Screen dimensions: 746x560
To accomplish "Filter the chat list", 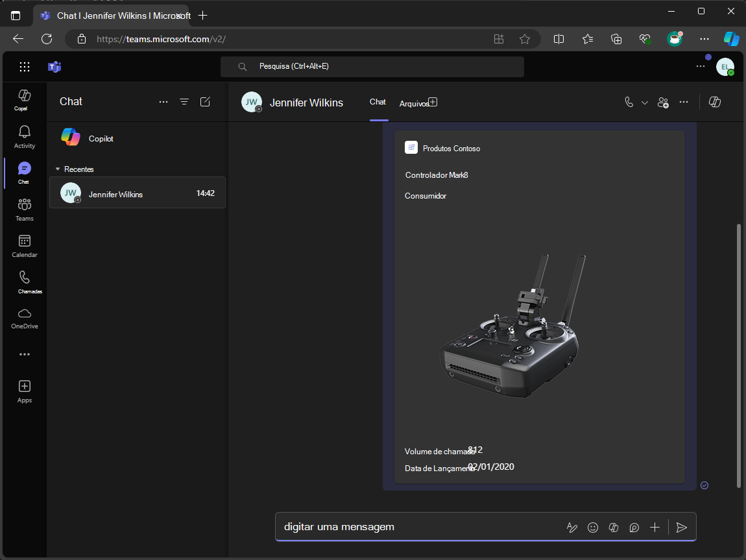I will pyautogui.click(x=184, y=102).
